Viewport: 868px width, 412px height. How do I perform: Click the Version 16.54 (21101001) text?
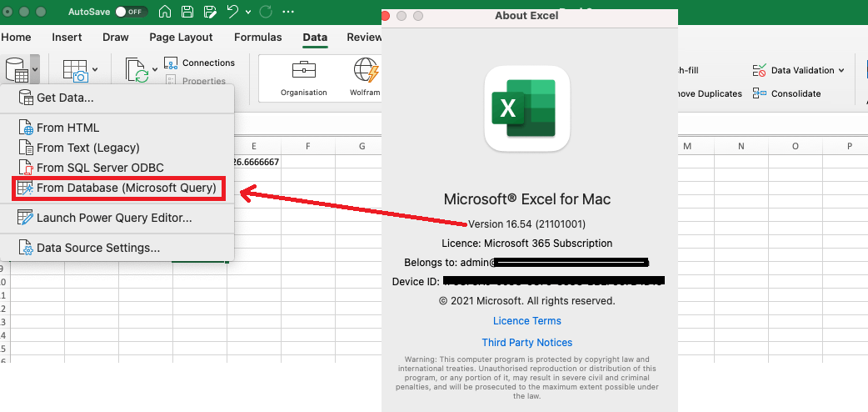(527, 224)
